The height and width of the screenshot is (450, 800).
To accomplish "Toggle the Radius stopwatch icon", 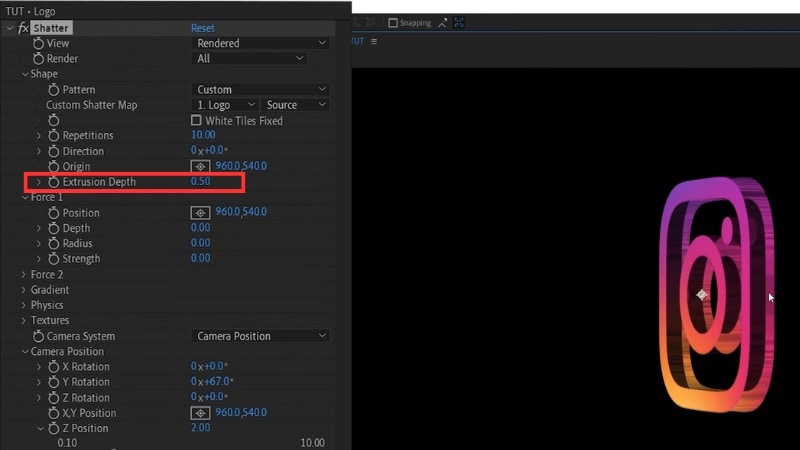I will tap(54, 243).
